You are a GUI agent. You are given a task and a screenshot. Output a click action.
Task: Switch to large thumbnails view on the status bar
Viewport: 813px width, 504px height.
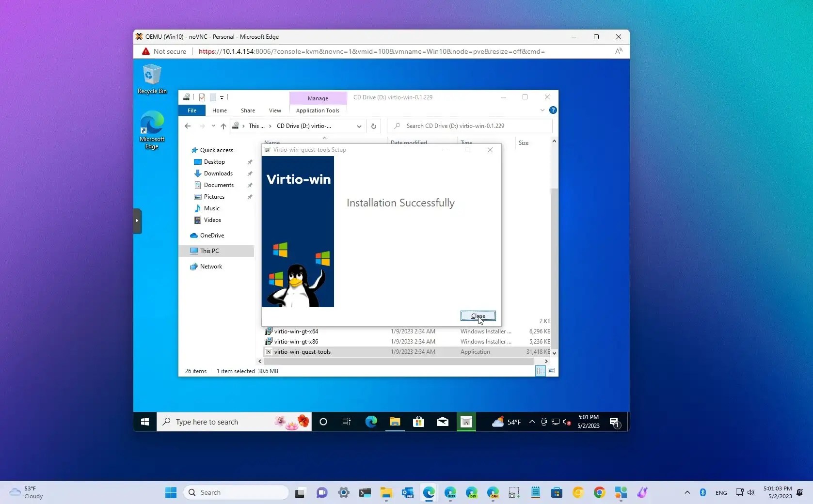point(551,371)
